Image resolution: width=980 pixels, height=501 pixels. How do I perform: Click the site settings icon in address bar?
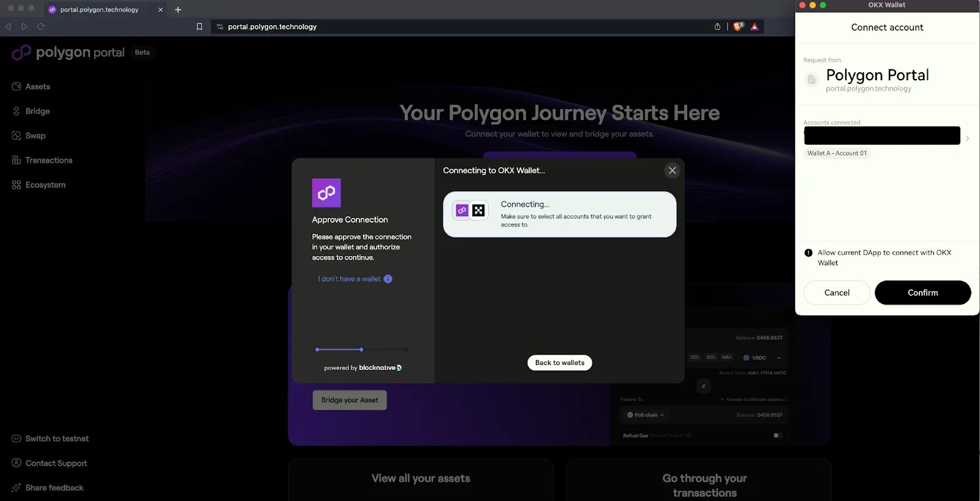point(220,26)
